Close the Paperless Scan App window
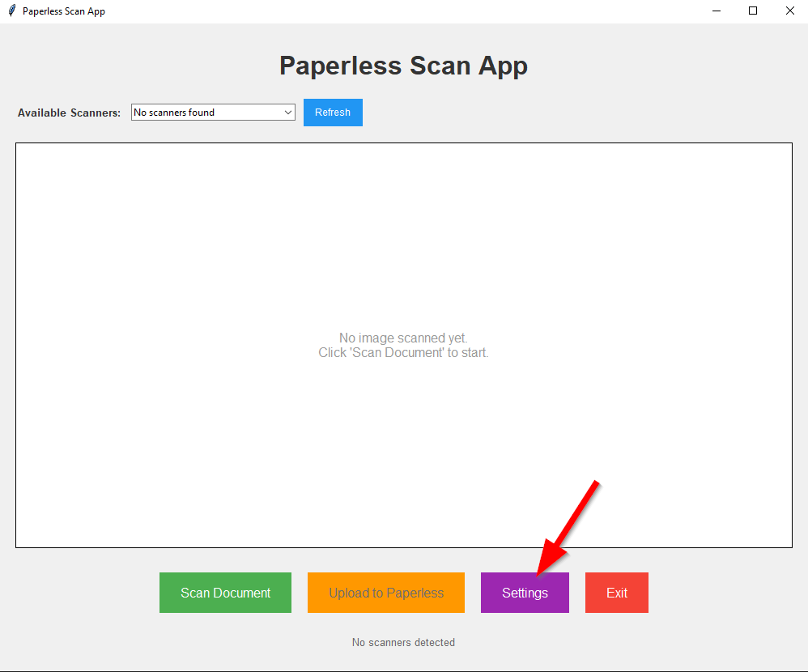 pos(789,11)
